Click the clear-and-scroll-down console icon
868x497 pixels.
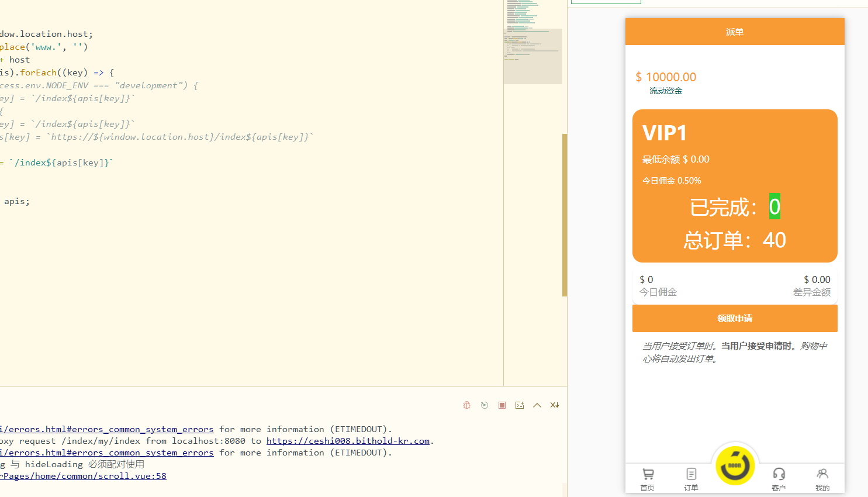click(555, 405)
